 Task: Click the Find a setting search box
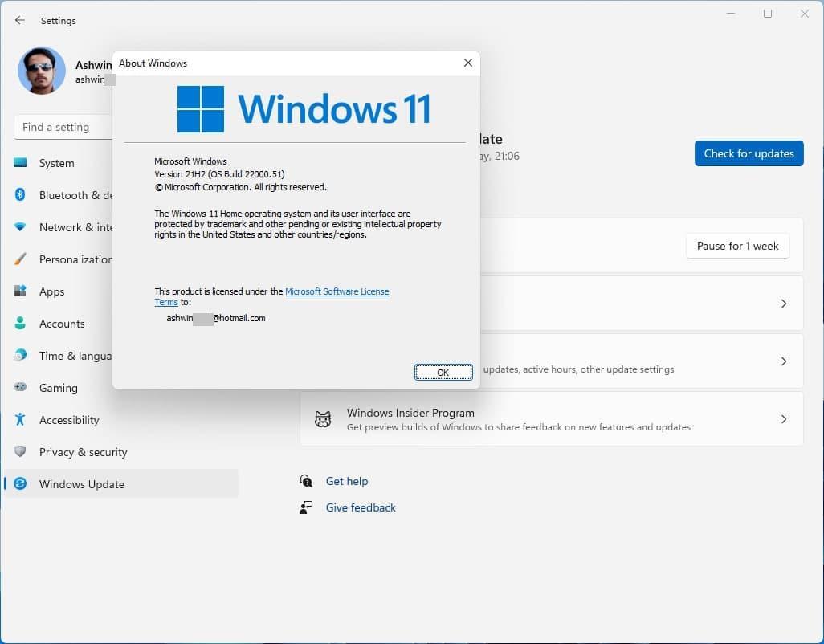click(x=63, y=127)
